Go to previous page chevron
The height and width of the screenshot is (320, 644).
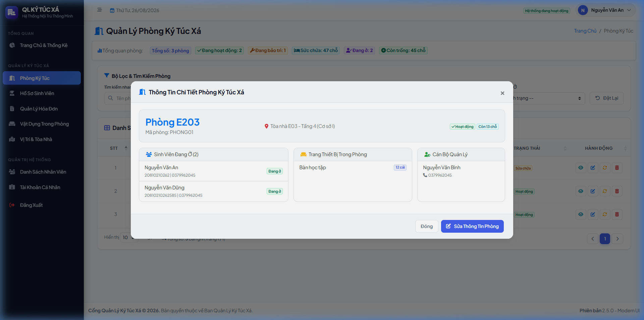coord(593,239)
